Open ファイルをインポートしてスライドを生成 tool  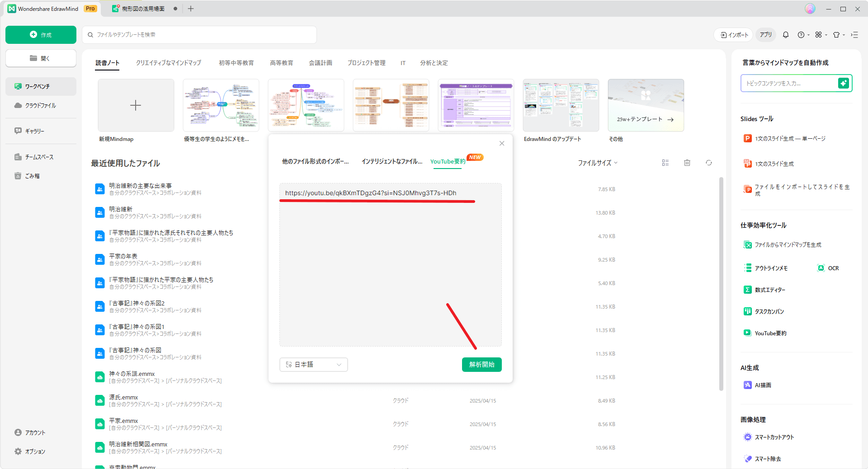coord(797,190)
